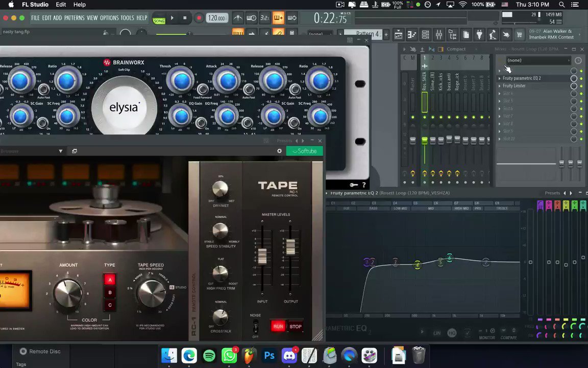Toggle the HQ button in Parametric EQ

point(452,333)
